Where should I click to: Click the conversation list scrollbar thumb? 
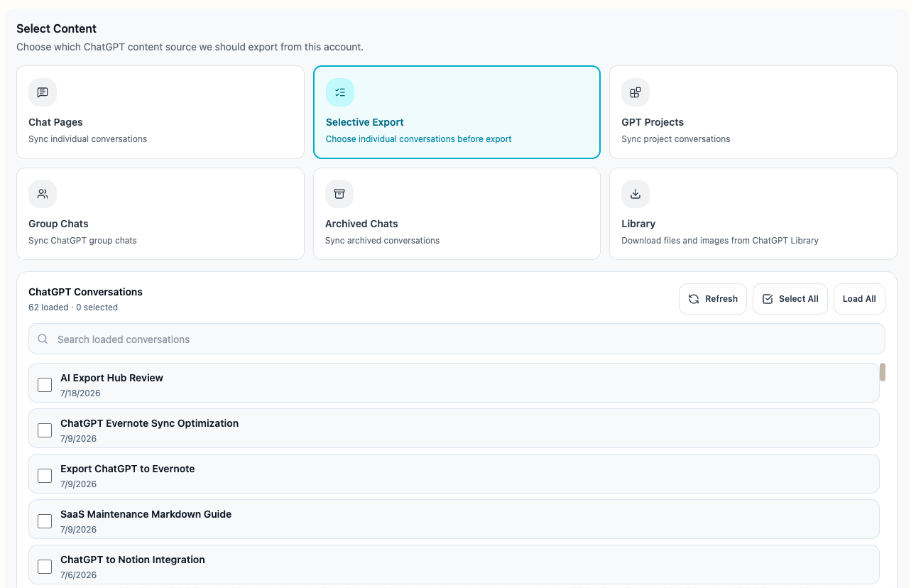(883, 372)
